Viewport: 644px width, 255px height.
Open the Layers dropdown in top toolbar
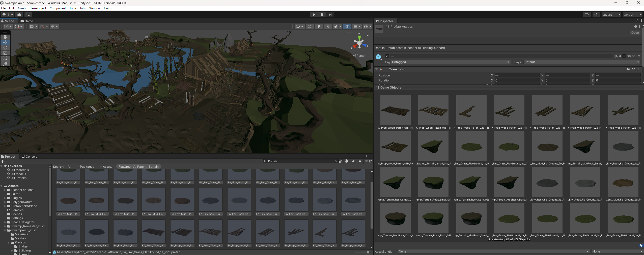611,15
